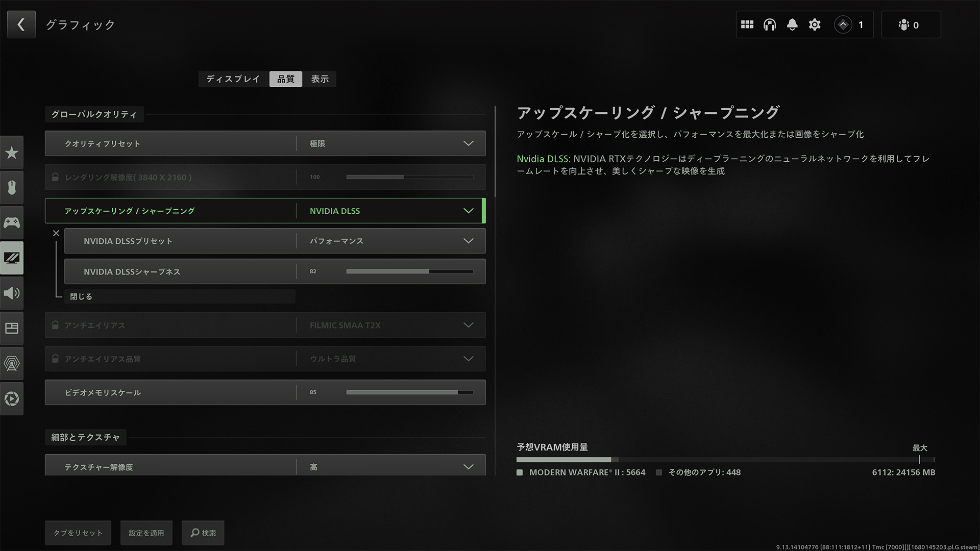Click the green Nvidia DLSS description text
This screenshot has width=980, height=551.
[x=543, y=159]
